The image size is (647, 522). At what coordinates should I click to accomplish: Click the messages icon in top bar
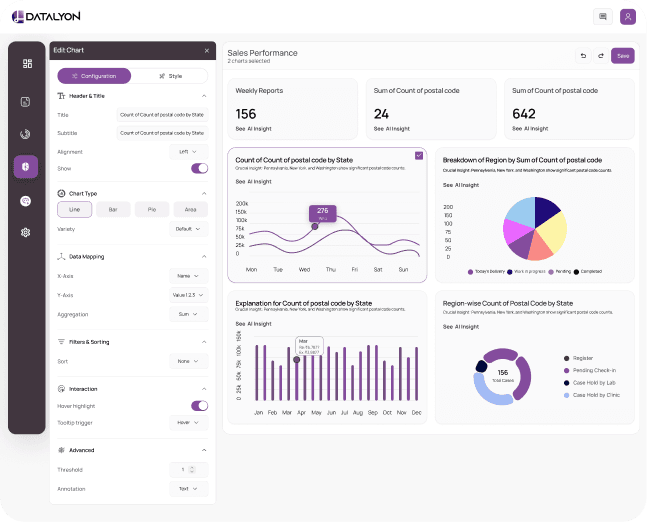603,17
